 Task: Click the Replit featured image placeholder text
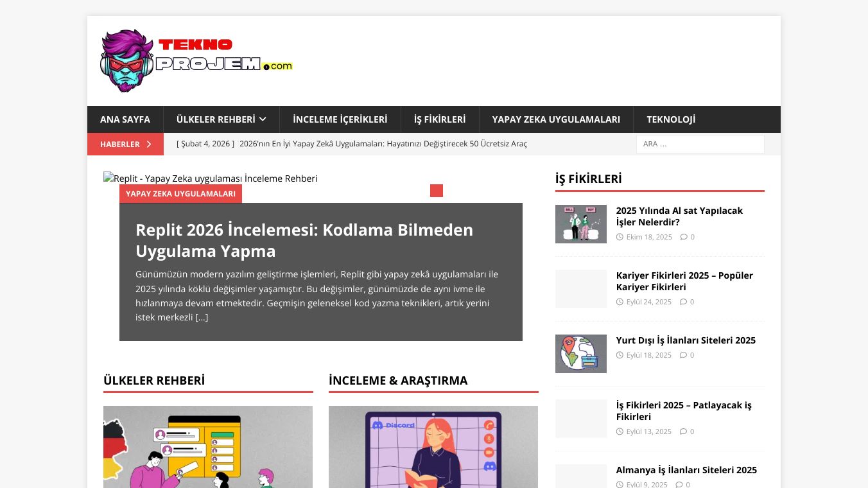(x=211, y=178)
